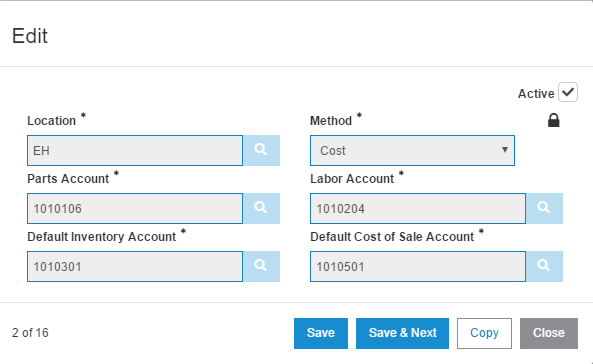Open the Default Cost of Sale search lookup
The image size is (593, 364).
544,266
